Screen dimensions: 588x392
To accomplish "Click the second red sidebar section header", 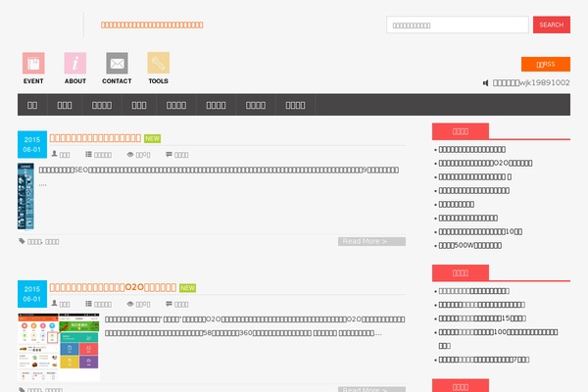I will point(461,272).
